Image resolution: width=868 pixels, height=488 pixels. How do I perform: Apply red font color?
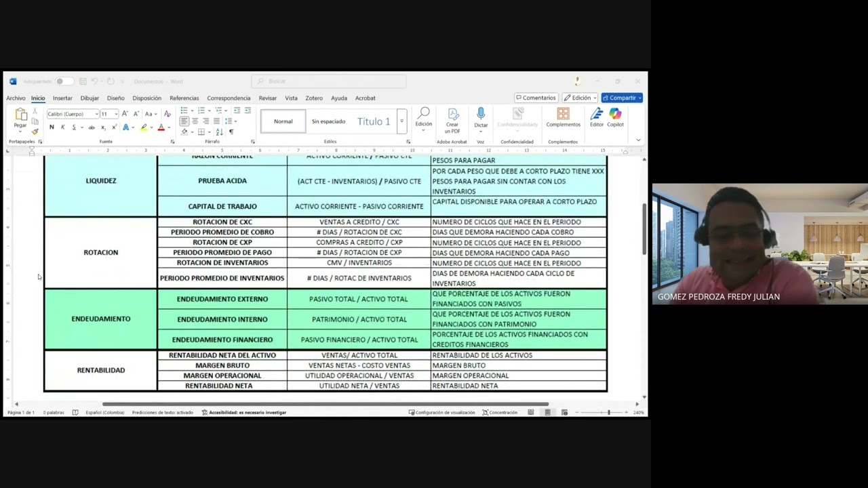click(x=161, y=127)
